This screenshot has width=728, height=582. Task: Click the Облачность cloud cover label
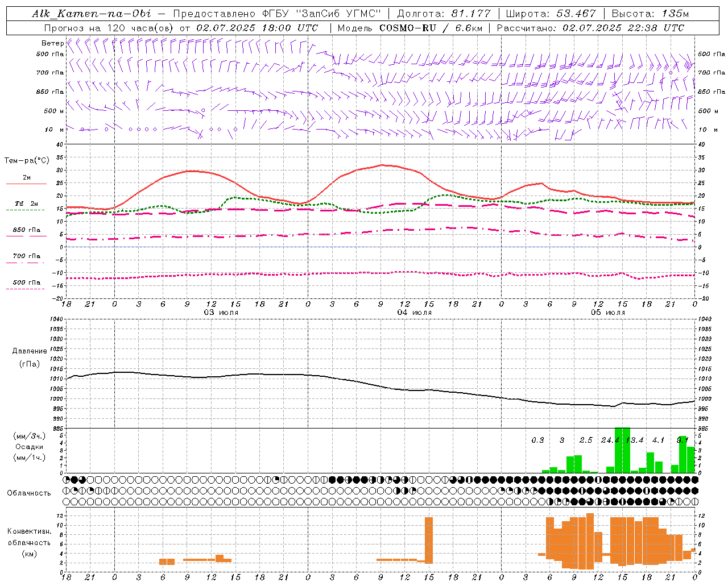click(29, 493)
